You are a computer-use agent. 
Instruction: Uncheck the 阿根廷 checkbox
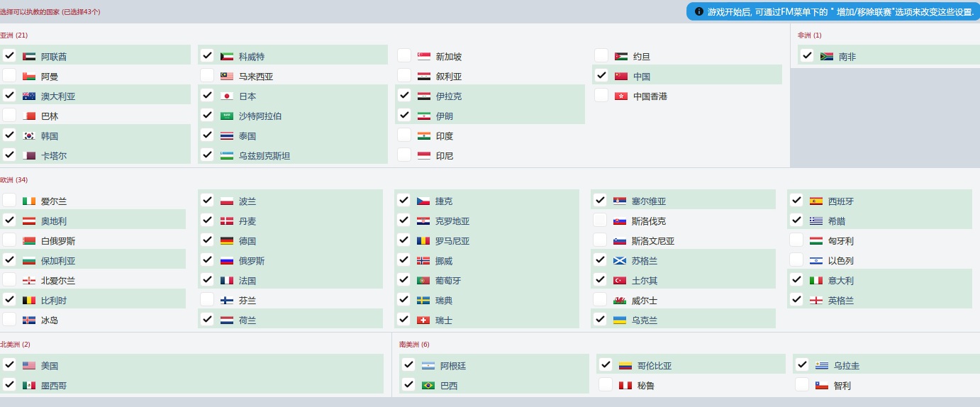click(408, 364)
